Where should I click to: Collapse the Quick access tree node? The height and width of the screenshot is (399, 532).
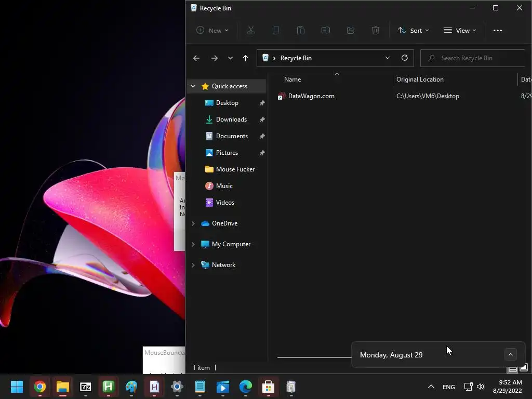[x=193, y=86]
